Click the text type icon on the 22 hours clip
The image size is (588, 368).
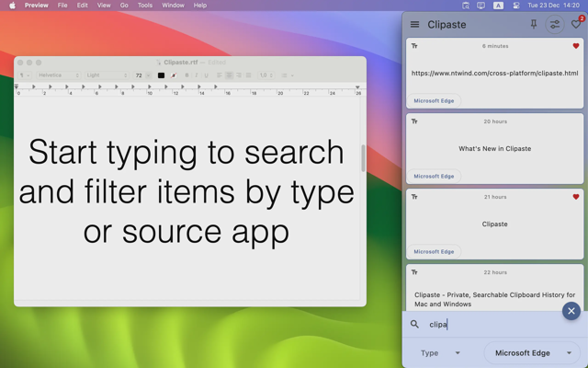[x=414, y=272]
